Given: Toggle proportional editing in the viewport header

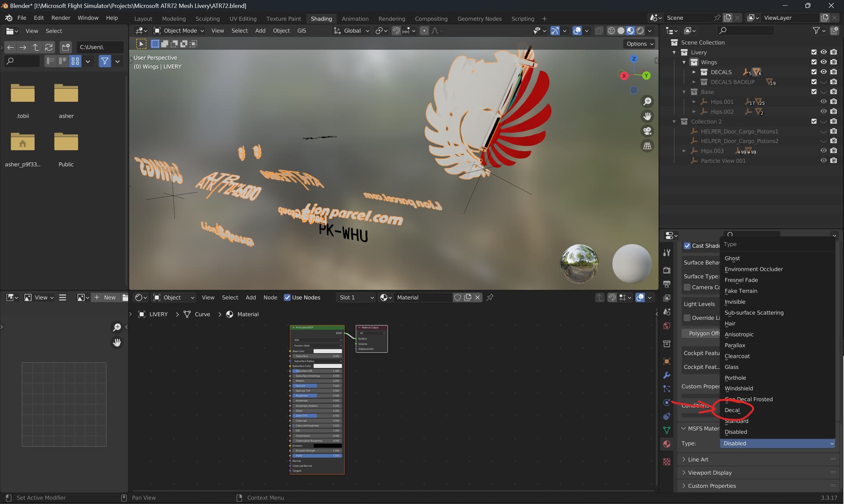Looking at the screenshot, I should coord(424,30).
